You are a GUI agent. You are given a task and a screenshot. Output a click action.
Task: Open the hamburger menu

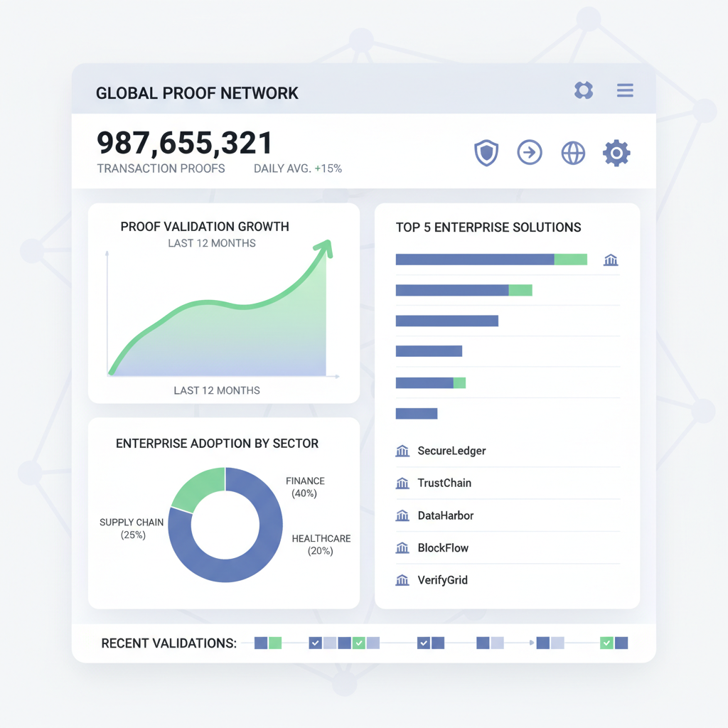click(625, 90)
